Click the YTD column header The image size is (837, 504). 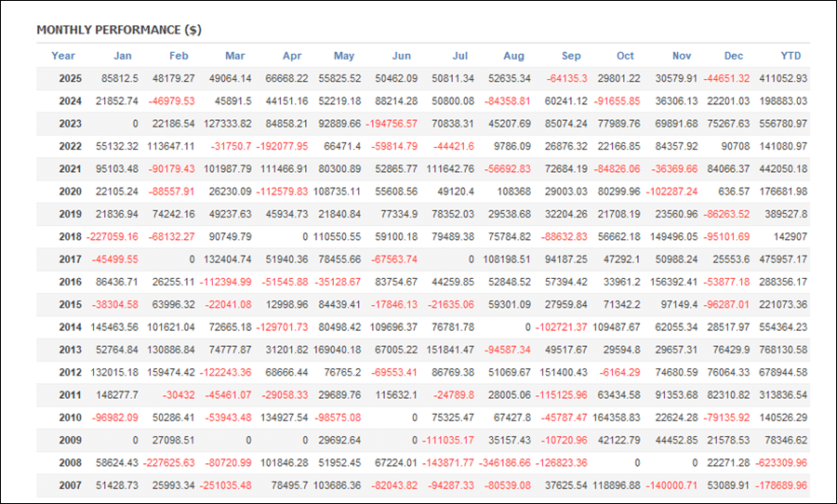[793, 56]
